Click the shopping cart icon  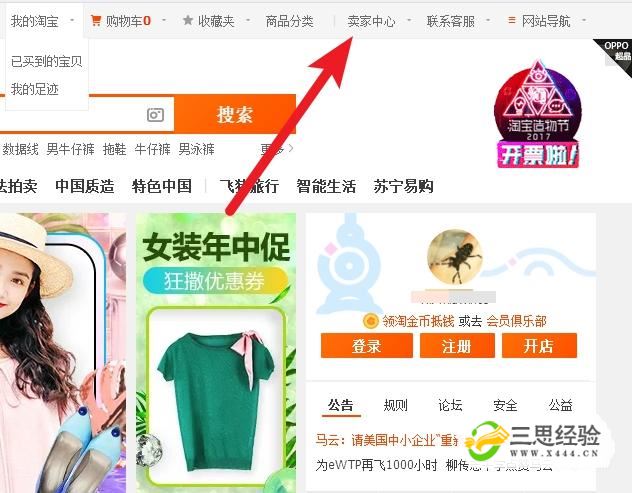tap(96, 20)
